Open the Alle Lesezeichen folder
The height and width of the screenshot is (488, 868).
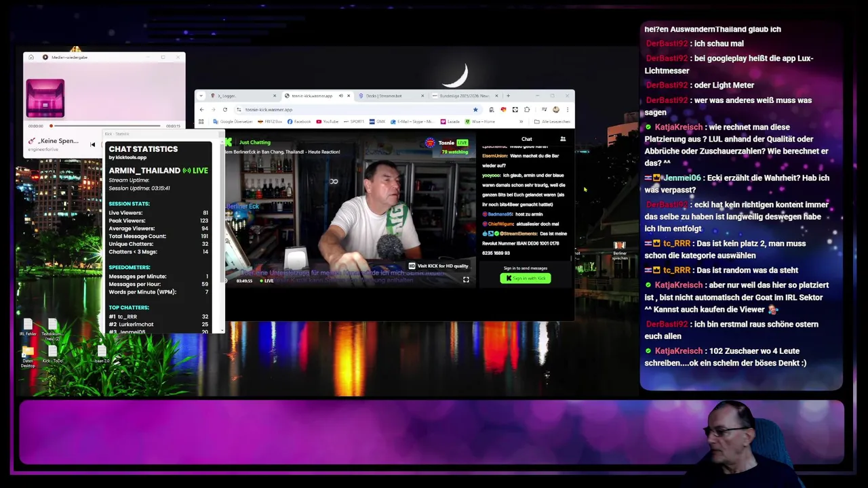coord(552,122)
